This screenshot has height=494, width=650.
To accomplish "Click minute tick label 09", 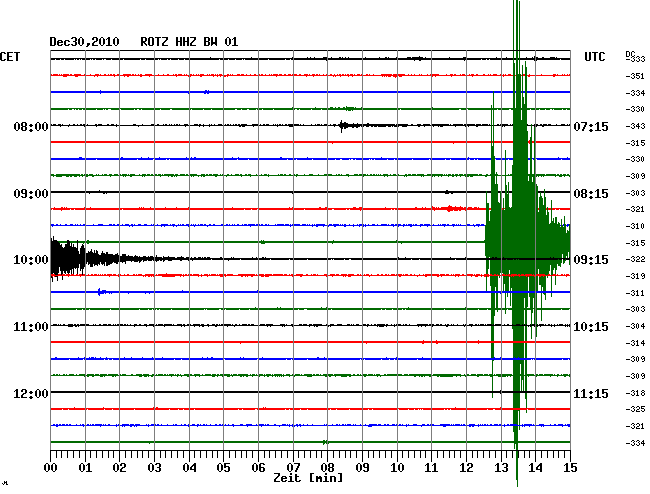I will click(362, 468).
